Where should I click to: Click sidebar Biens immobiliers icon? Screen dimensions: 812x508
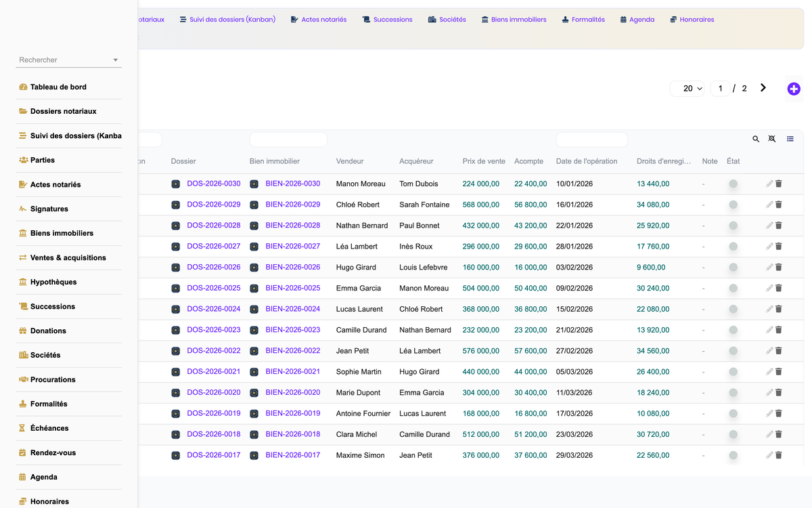tap(23, 233)
